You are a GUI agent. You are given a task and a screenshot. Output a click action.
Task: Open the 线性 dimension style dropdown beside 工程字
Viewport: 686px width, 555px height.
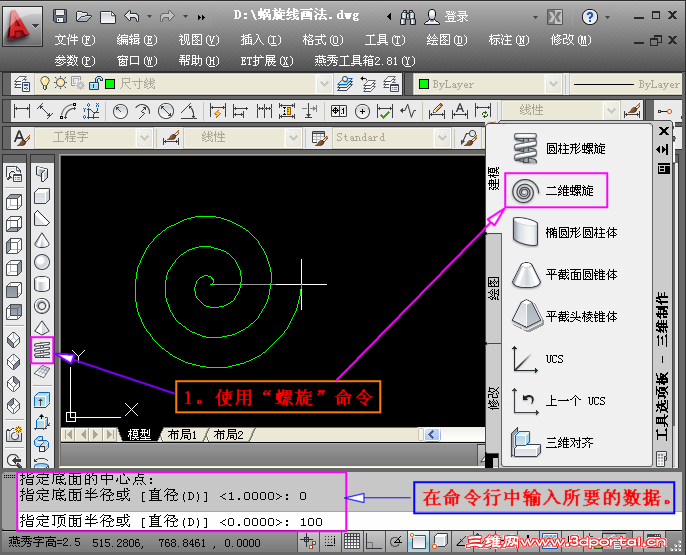click(293, 138)
